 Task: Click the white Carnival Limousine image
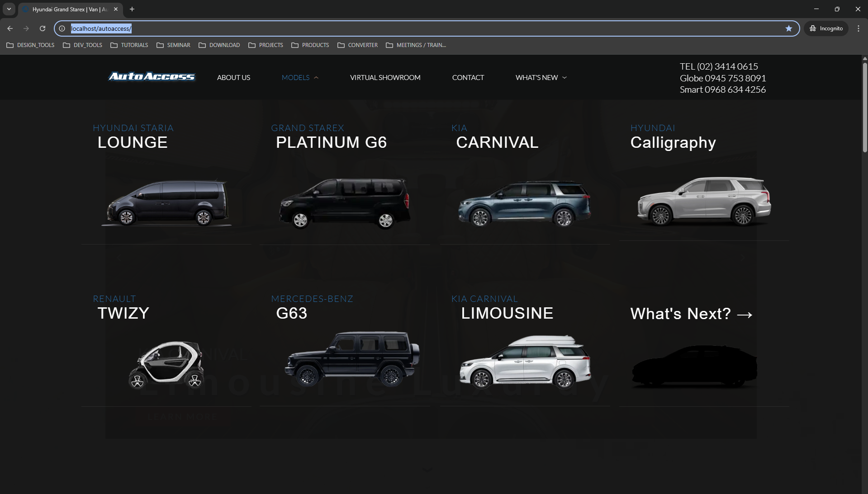(x=525, y=362)
